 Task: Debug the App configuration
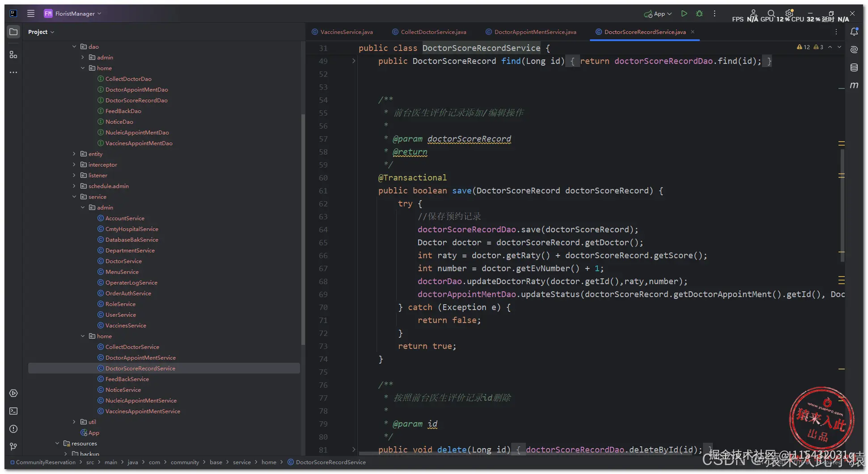pos(699,13)
